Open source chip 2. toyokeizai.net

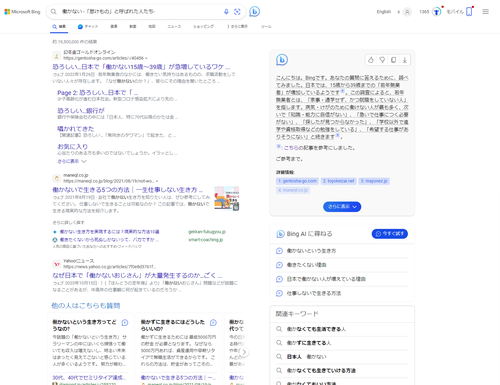click(339, 181)
